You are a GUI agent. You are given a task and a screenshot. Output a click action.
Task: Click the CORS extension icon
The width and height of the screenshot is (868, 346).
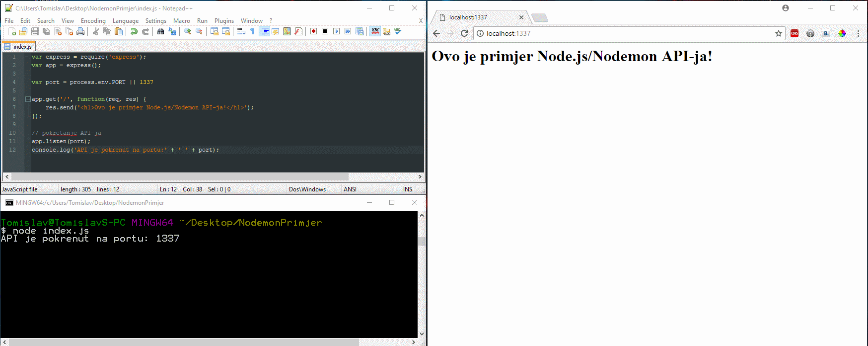coord(795,33)
